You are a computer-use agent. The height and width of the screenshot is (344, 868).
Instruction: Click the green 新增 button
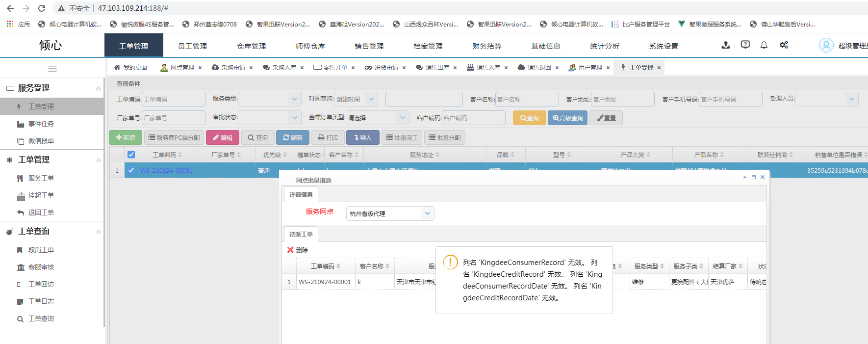[x=126, y=137]
